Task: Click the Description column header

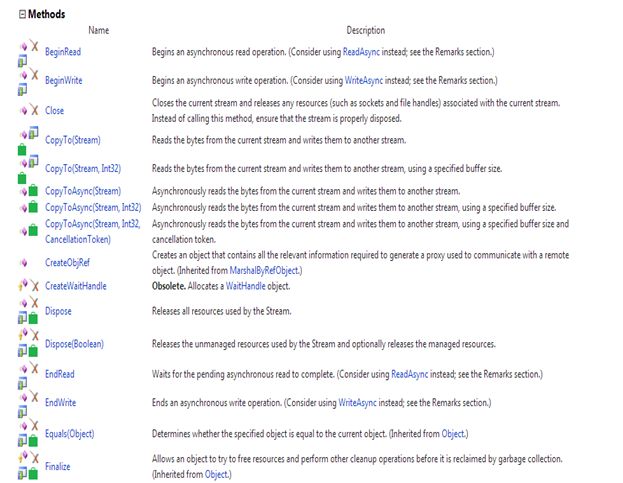Action: click(x=366, y=31)
